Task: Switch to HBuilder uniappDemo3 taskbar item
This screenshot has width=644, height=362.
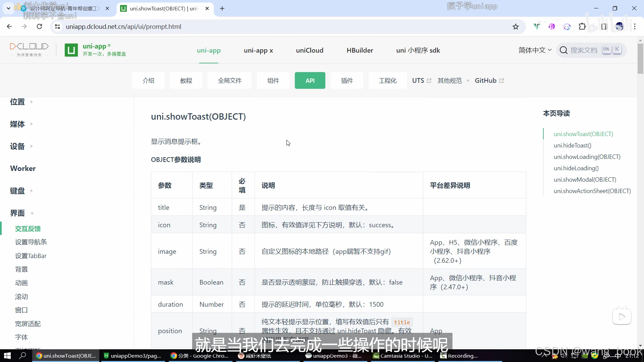Action: [132, 356]
